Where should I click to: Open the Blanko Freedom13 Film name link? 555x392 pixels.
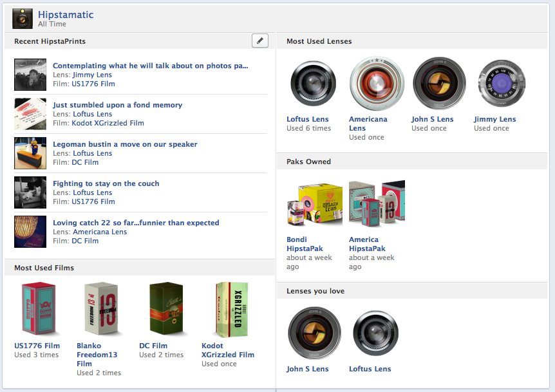[97, 355]
